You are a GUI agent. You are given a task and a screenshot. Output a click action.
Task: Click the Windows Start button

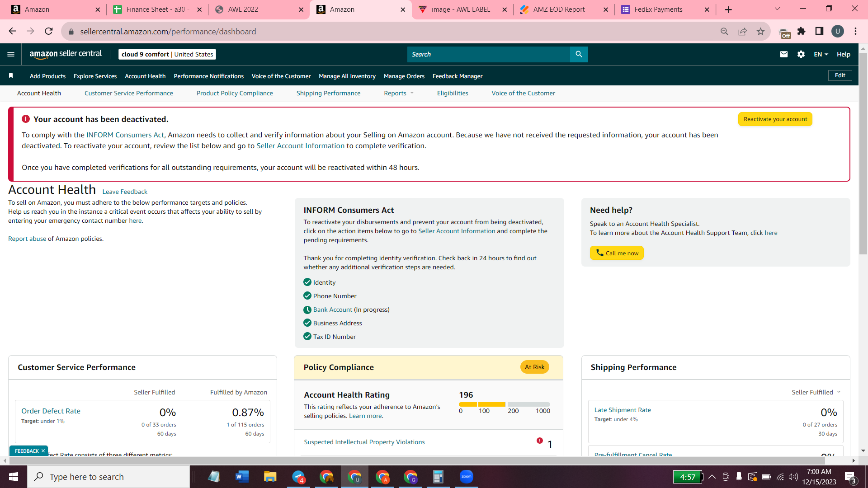click(14, 477)
